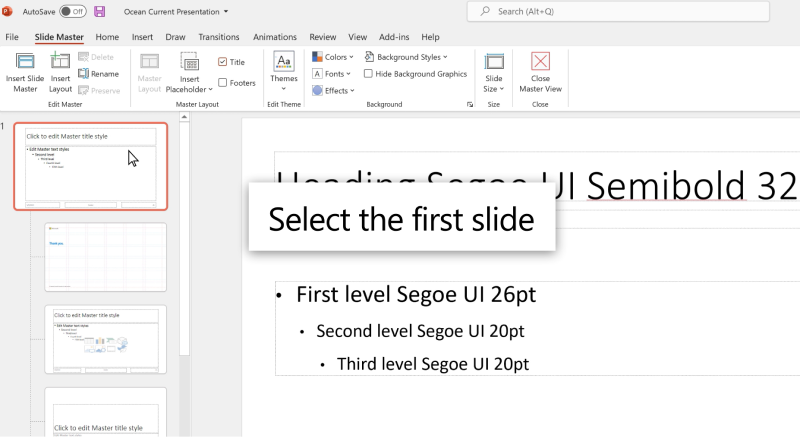Open the Transitions tab
The image size is (800, 437).
[219, 37]
